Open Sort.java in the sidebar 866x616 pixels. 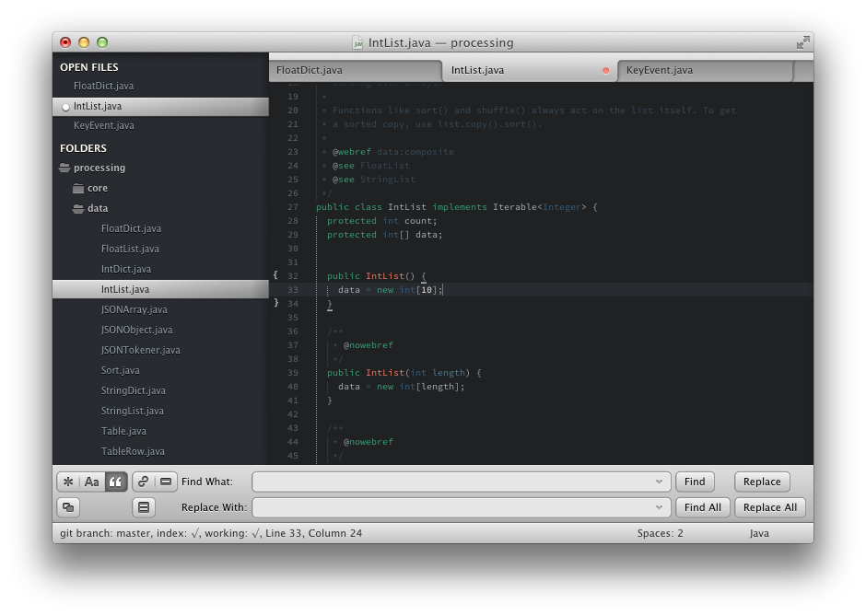(121, 370)
